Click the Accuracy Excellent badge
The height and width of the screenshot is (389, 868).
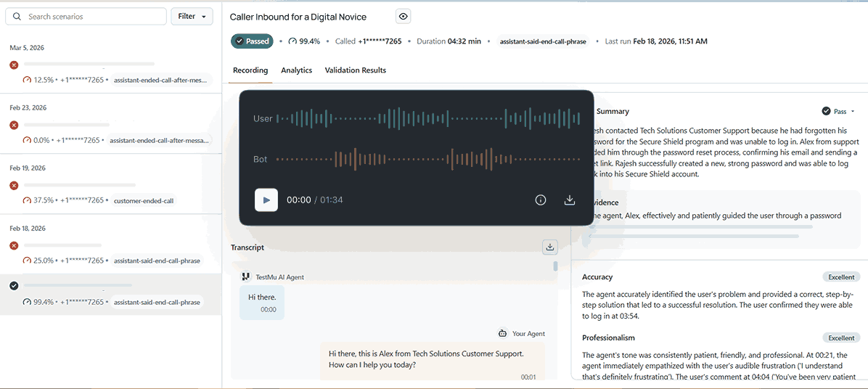point(841,277)
